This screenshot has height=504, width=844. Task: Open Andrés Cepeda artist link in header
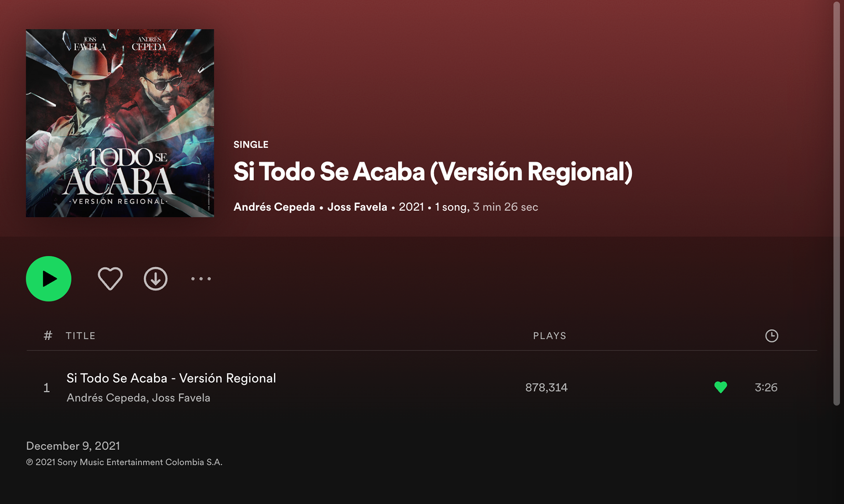274,207
